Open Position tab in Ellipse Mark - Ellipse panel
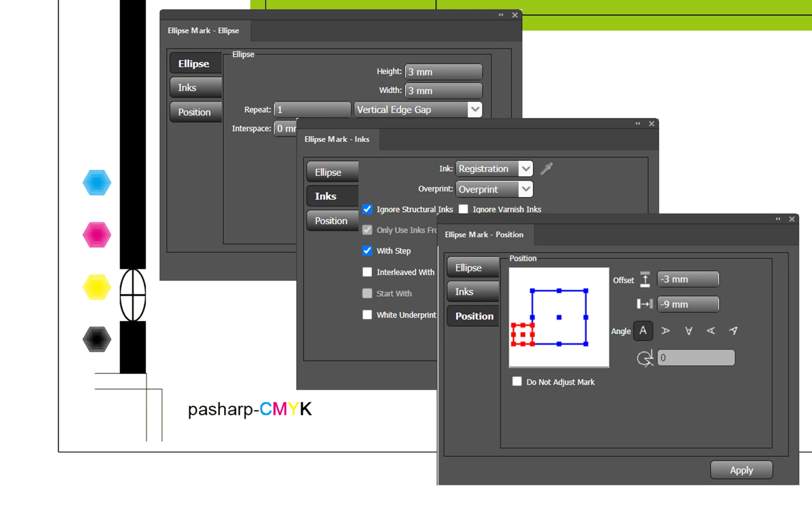812x508 pixels. point(196,112)
